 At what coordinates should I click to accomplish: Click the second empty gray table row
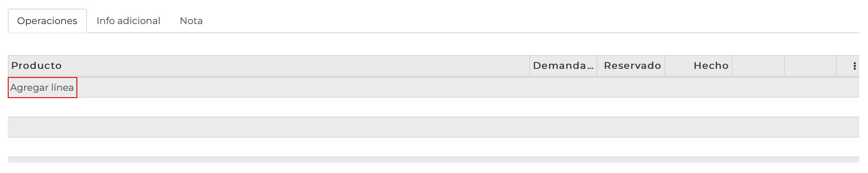point(431,127)
